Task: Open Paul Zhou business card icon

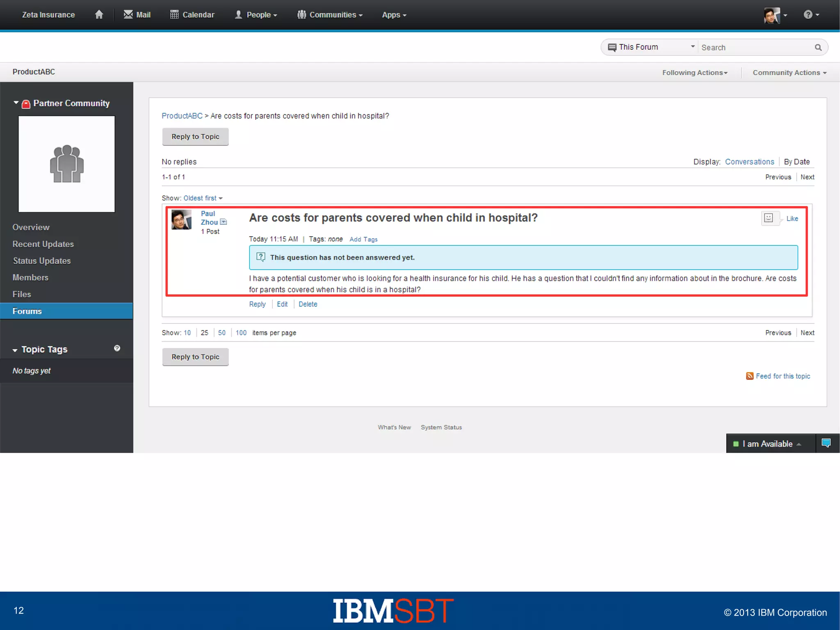Action: pos(224,222)
